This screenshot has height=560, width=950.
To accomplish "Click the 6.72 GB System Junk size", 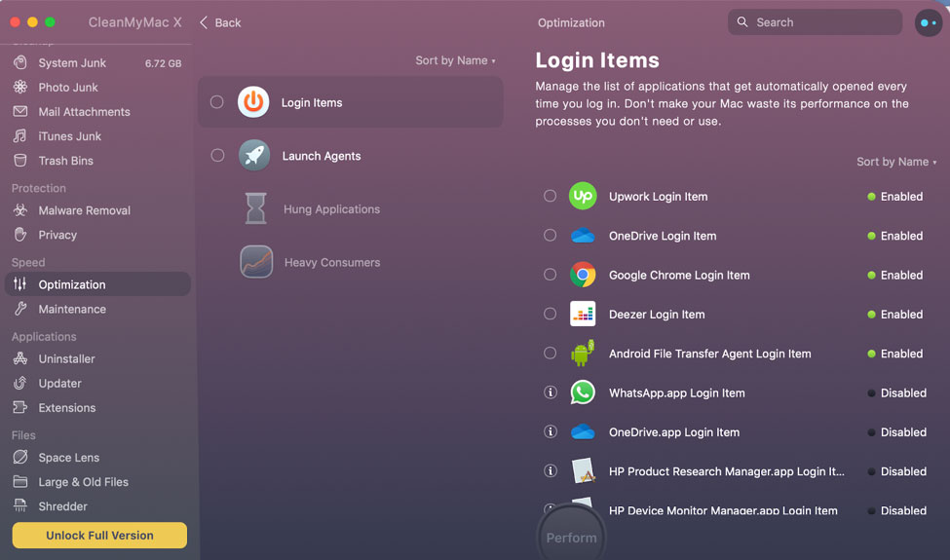I will click(163, 63).
